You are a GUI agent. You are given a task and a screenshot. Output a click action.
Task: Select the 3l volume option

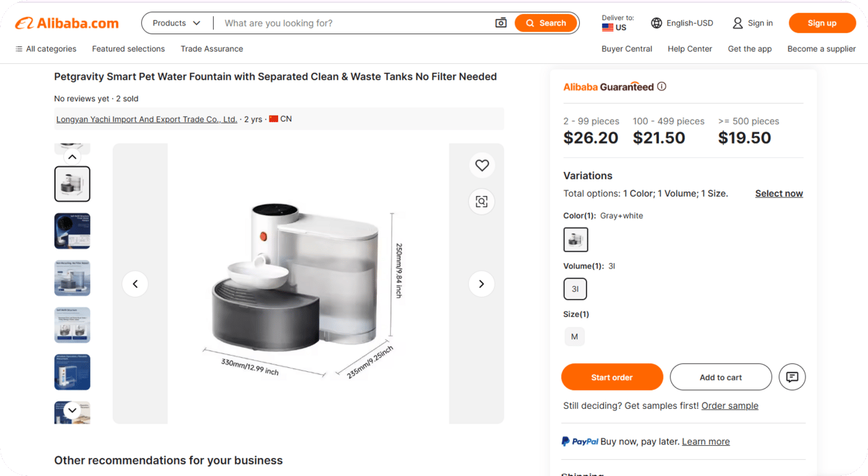[x=575, y=289]
